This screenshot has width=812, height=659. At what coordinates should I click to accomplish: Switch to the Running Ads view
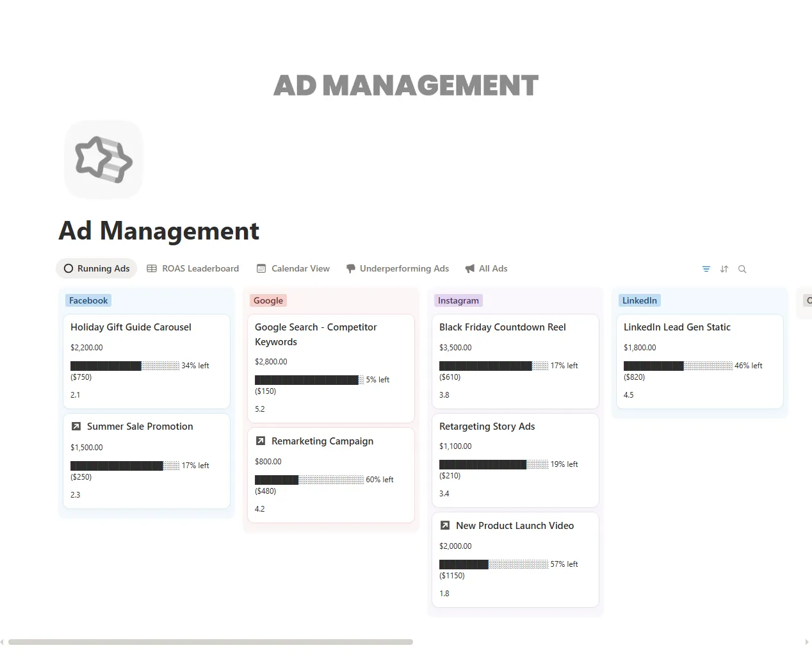[x=96, y=268]
